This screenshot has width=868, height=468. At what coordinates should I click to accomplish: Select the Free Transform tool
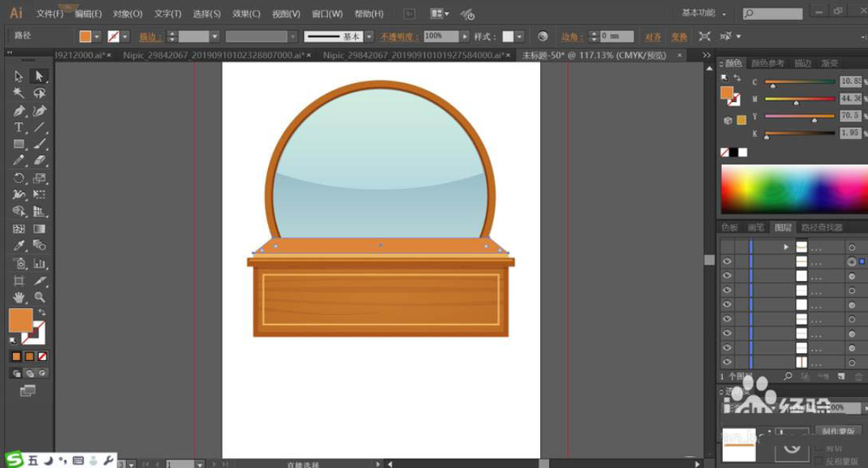click(x=39, y=194)
